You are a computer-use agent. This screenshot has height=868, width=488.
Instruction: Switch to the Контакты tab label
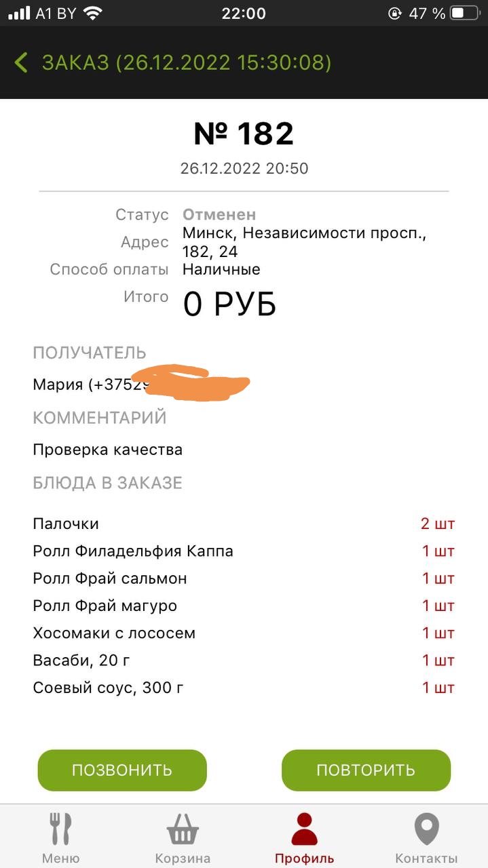pyautogui.click(x=426, y=858)
